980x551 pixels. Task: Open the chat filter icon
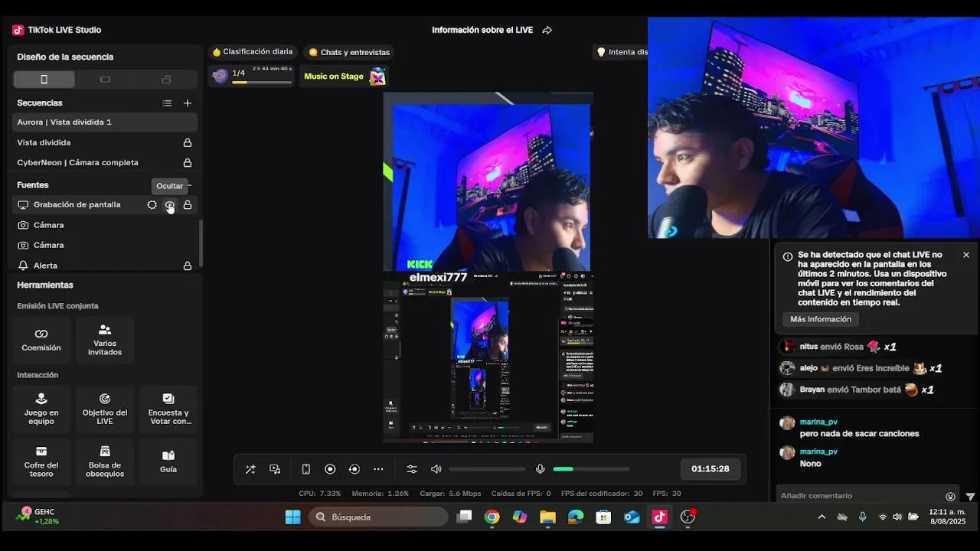coord(970,496)
